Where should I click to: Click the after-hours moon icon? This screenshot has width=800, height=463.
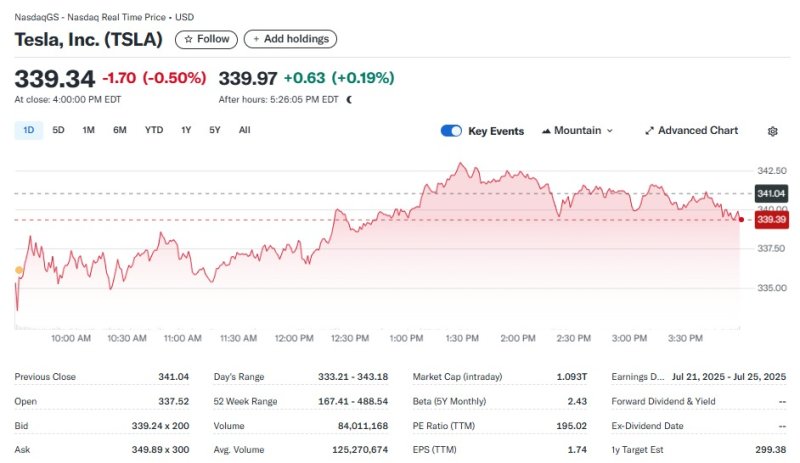point(349,100)
